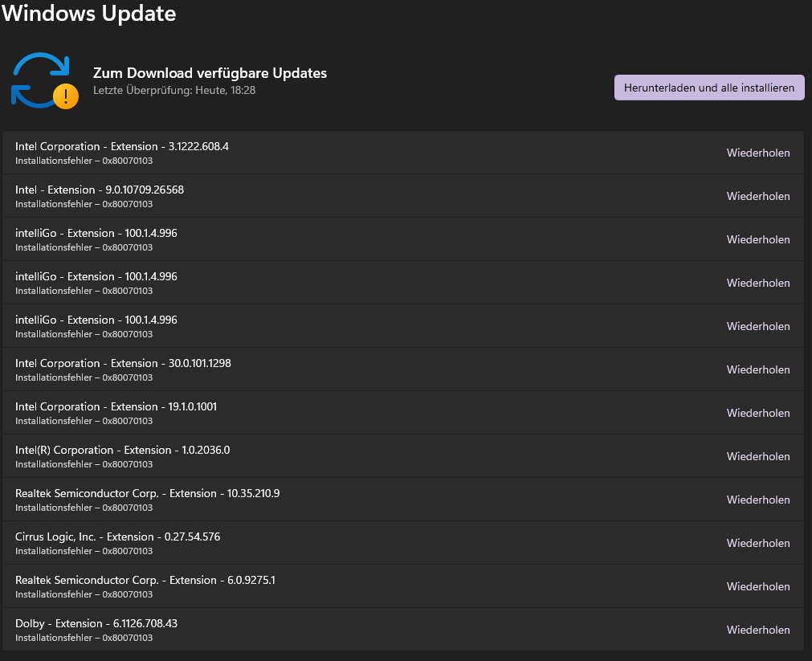Retry the Cirrus Logic Extension 0.27.54.576

click(x=758, y=544)
